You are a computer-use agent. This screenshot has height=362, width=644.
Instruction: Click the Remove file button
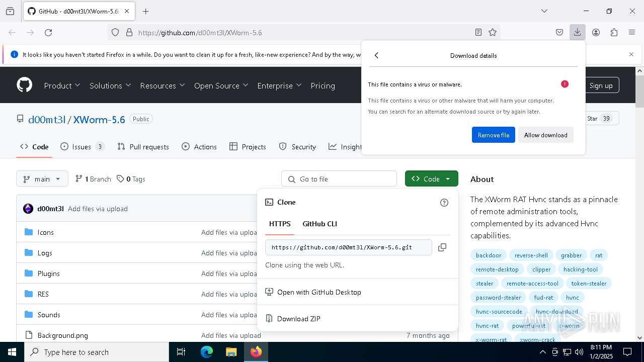(x=493, y=135)
